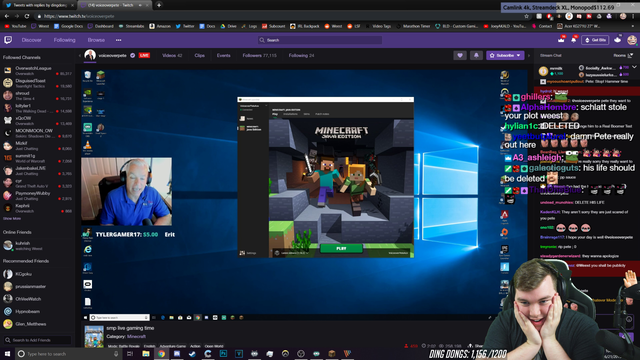Click the verified badge next to voiceoverpete

coord(133,56)
